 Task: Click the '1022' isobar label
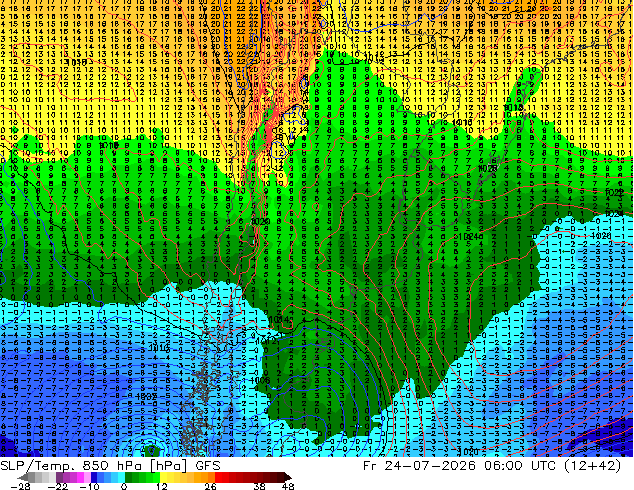[614, 193]
